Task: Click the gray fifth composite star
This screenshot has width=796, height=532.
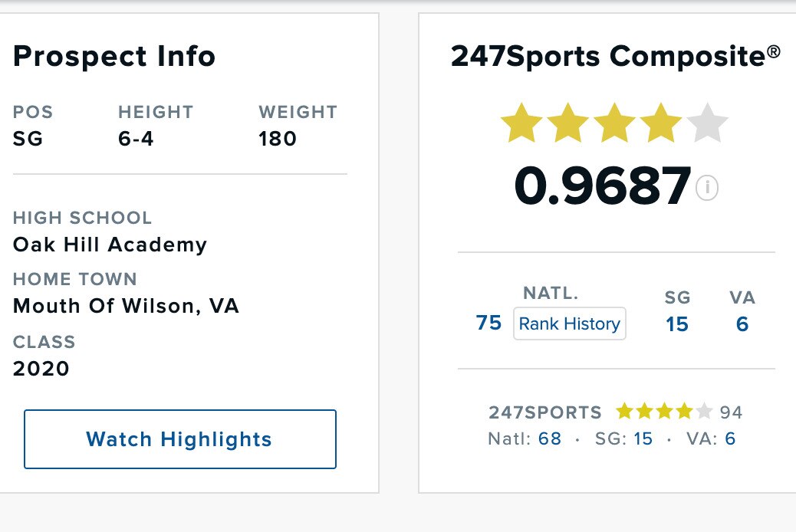Action: 706,124
